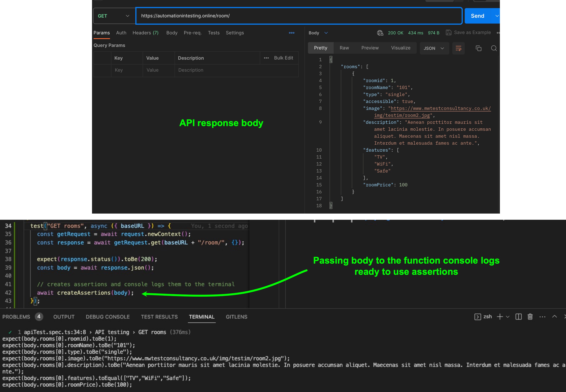Viewport: 566px width, 392px height.
Task: Open search in the response body
Action: point(494,48)
